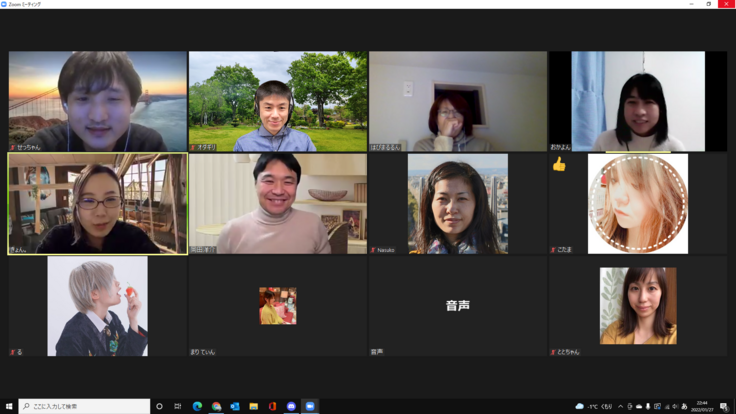Open the weather widget showing くもり

click(x=594, y=406)
